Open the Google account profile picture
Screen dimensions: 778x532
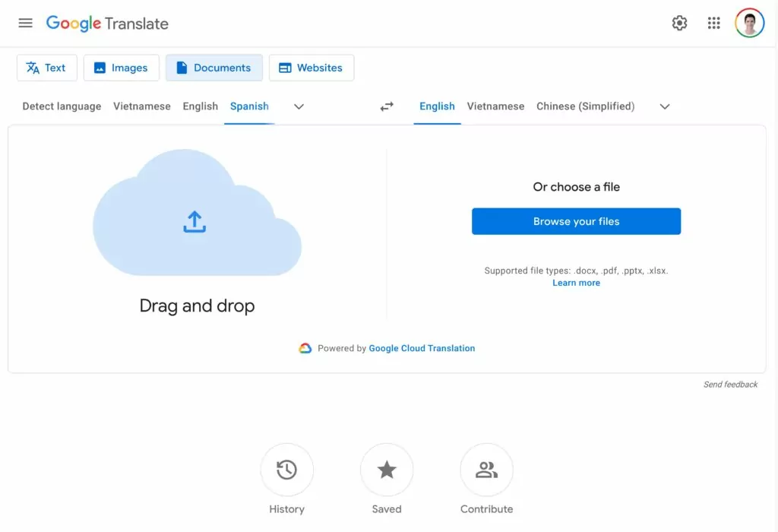pyautogui.click(x=749, y=23)
